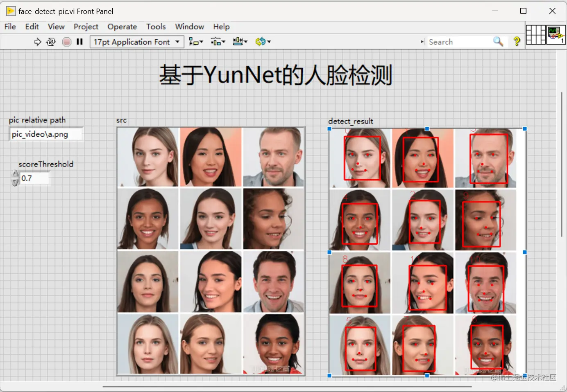Open the Operate menu
The width and height of the screenshot is (567, 392).
click(122, 27)
